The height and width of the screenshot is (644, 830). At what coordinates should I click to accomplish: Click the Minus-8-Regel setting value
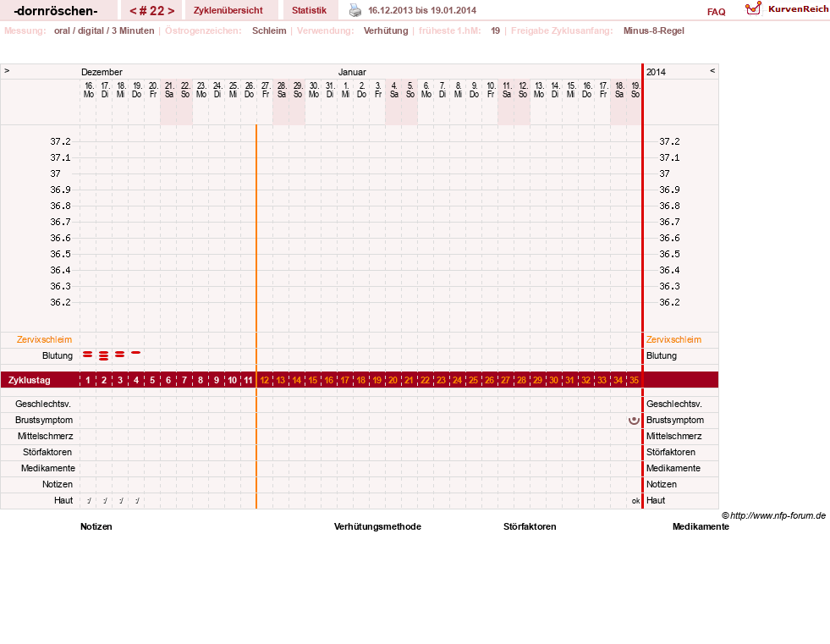click(x=654, y=30)
